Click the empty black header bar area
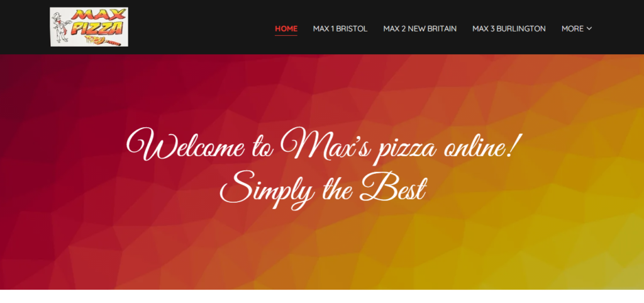The width and height of the screenshot is (644, 303). (197, 27)
